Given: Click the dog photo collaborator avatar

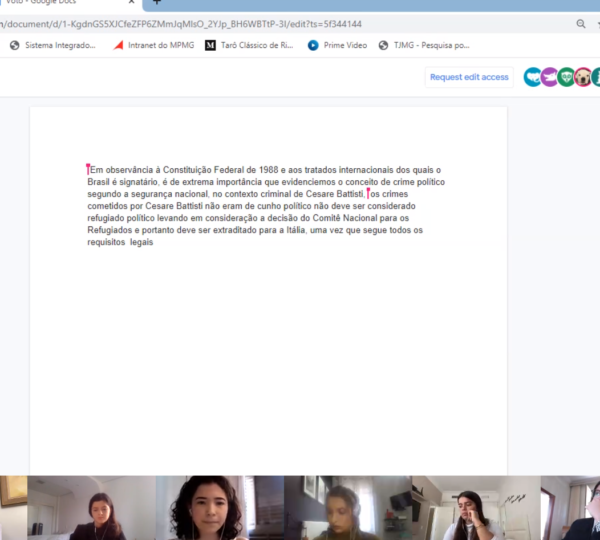Looking at the screenshot, I should (x=583, y=77).
